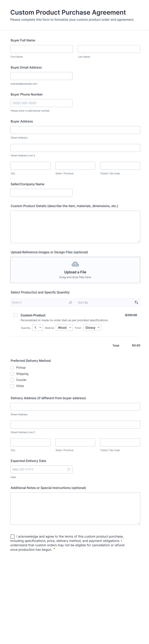Check the acknowledge and agree terms checkbox
149x644 pixels.
(x=13, y=536)
